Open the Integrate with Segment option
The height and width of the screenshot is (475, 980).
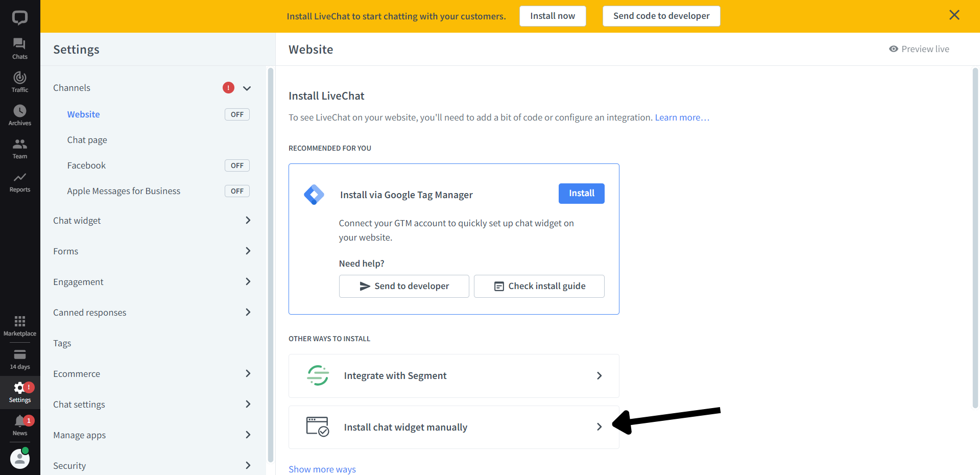pos(454,376)
